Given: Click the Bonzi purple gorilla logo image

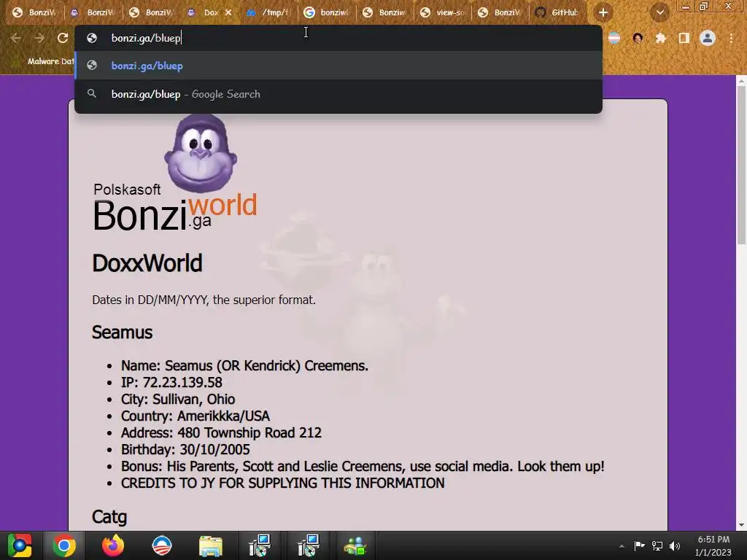Looking at the screenshot, I should click(x=201, y=153).
